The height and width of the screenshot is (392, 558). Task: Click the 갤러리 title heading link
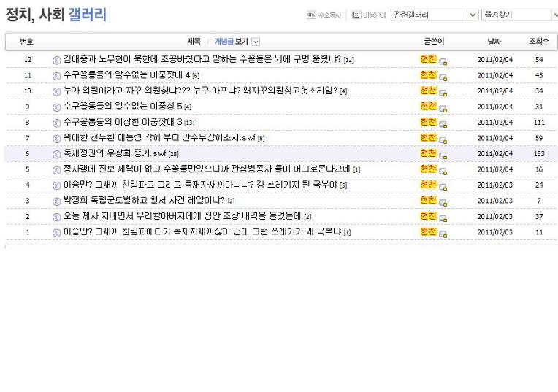coord(87,14)
